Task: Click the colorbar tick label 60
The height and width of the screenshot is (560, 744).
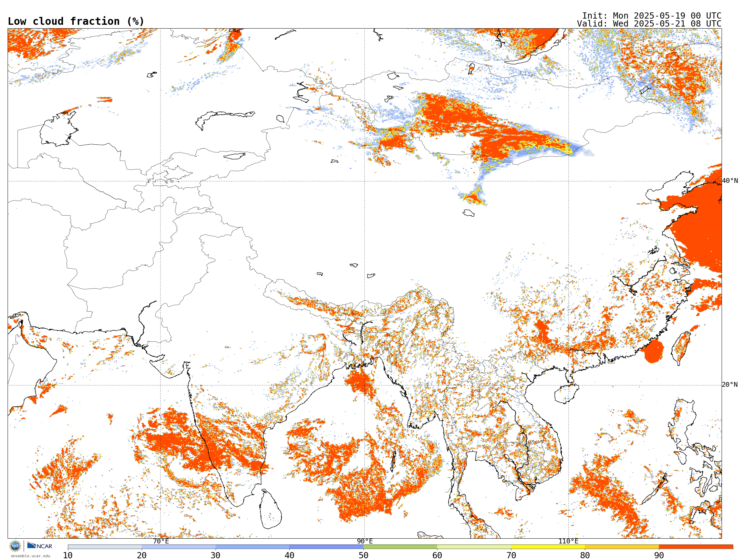Action: point(437,556)
